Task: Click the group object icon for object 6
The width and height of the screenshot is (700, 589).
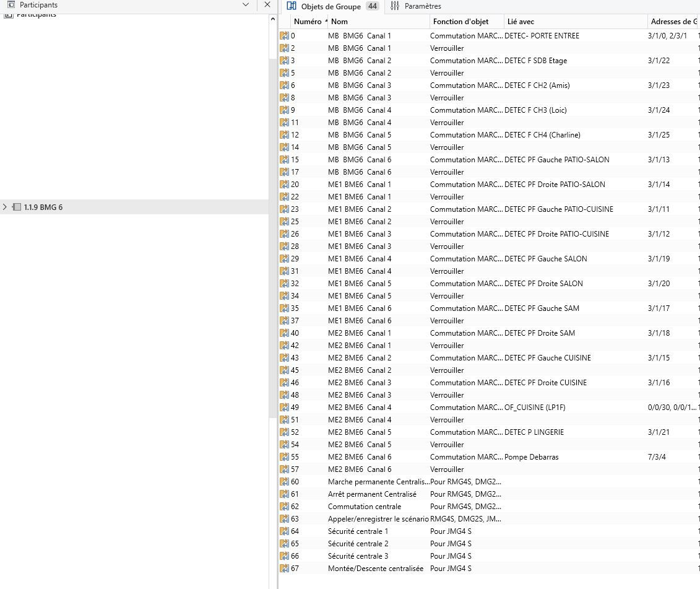Action: tap(284, 85)
